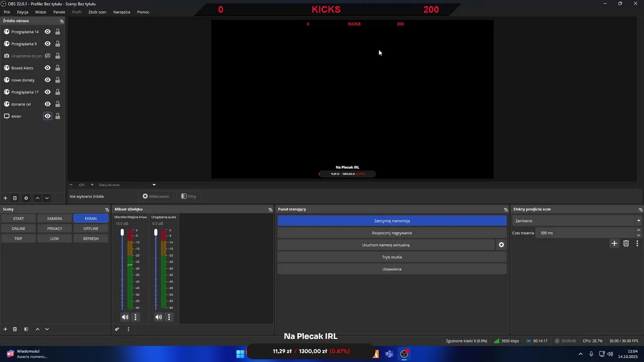Add a new scene in Sceny panel
Viewport: 644px width, 362px height.
click(6, 329)
